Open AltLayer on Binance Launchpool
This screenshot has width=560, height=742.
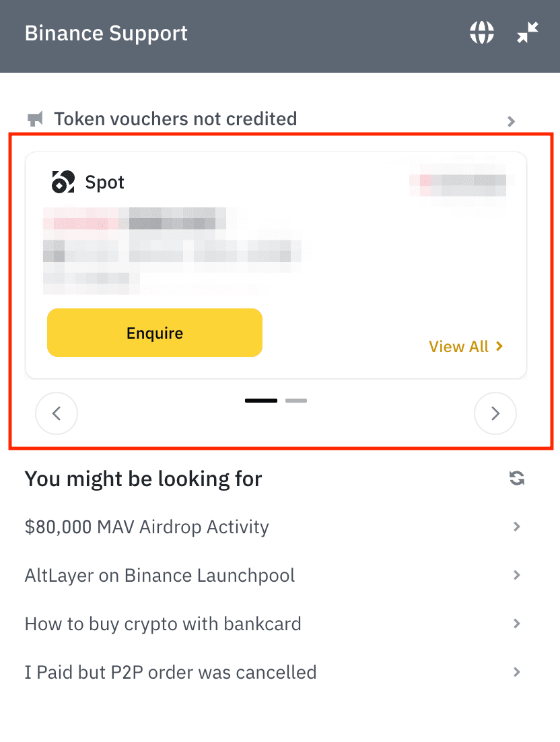[x=160, y=575]
